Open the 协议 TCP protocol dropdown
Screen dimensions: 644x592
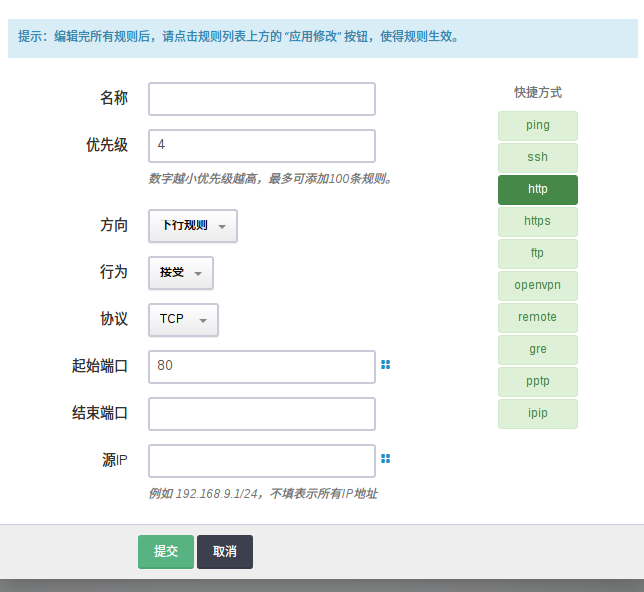click(x=183, y=320)
